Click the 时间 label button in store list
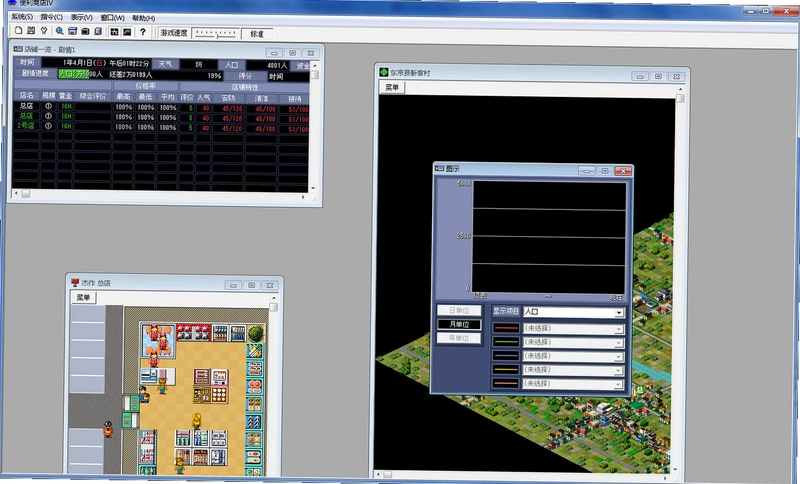This screenshot has width=800, height=484. (27, 62)
